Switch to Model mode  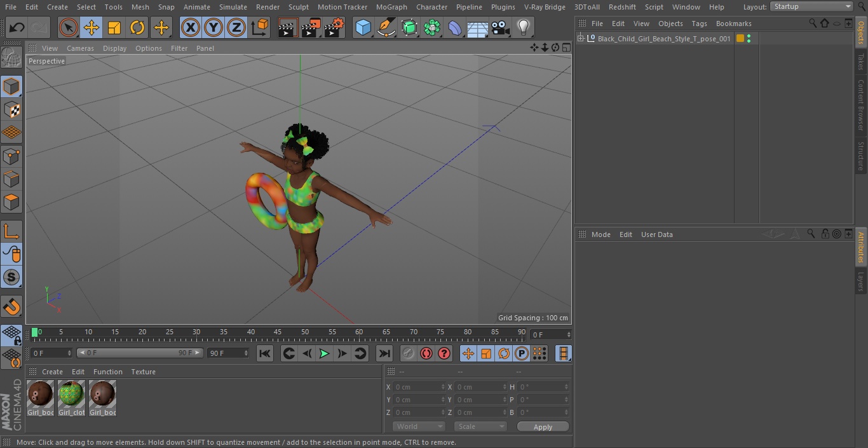(x=11, y=86)
